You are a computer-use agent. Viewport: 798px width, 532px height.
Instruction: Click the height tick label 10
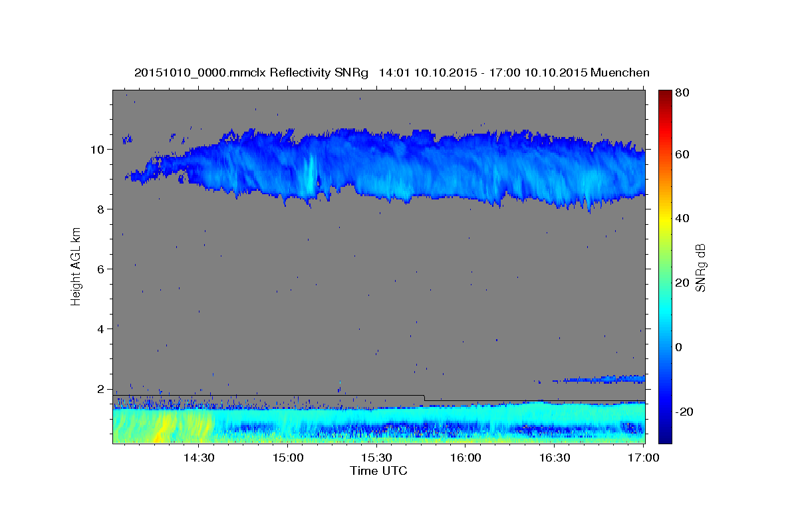click(98, 149)
